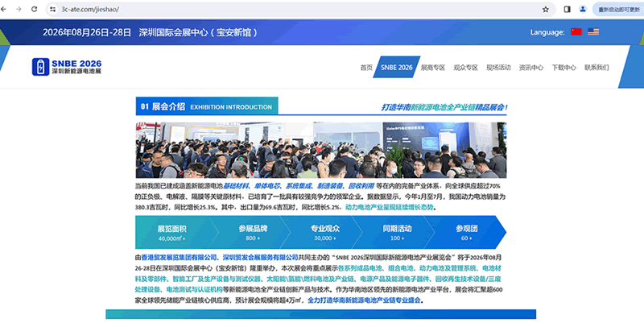Open the 展商专区 exhibitor menu
The height and width of the screenshot is (327, 644).
[x=432, y=68]
